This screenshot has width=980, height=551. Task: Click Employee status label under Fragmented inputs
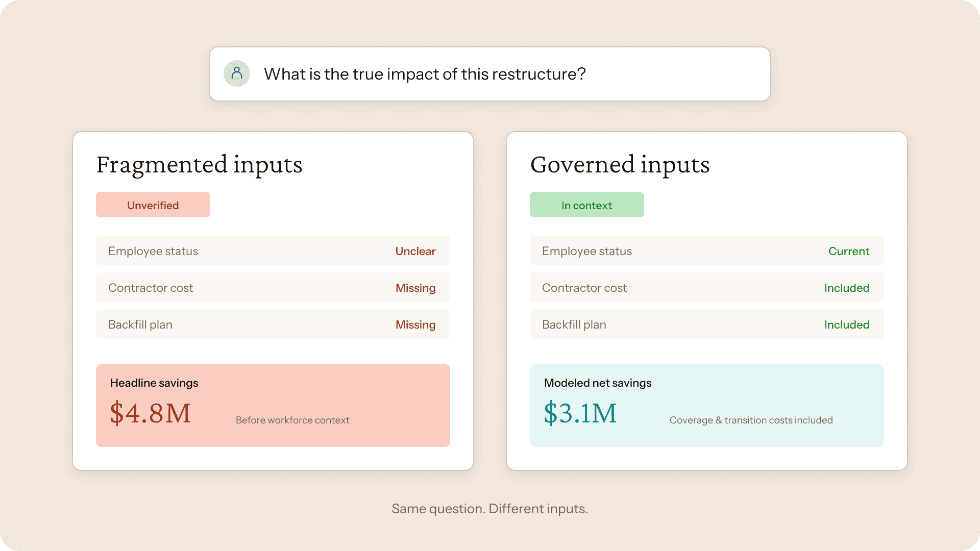tap(153, 251)
